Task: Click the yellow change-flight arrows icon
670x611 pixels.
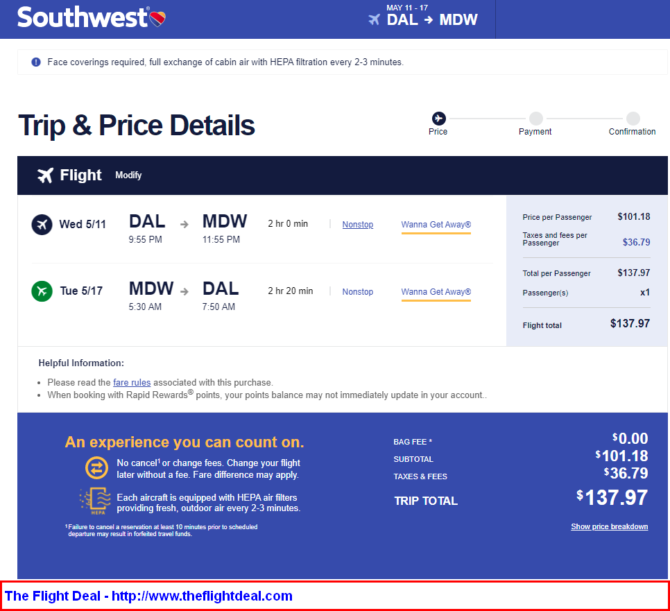Action: 97,468
